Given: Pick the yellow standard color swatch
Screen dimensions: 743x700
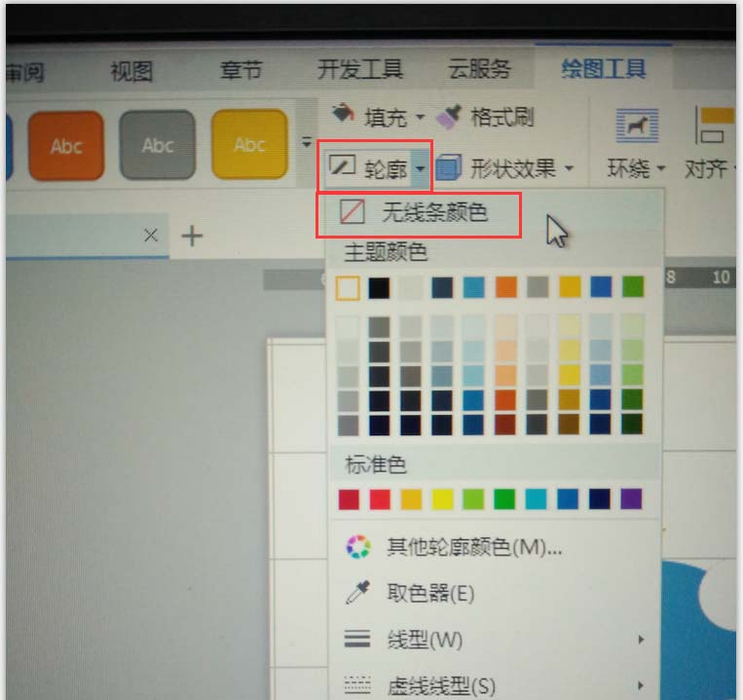Looking at the screenshot, I should [442, 499].
